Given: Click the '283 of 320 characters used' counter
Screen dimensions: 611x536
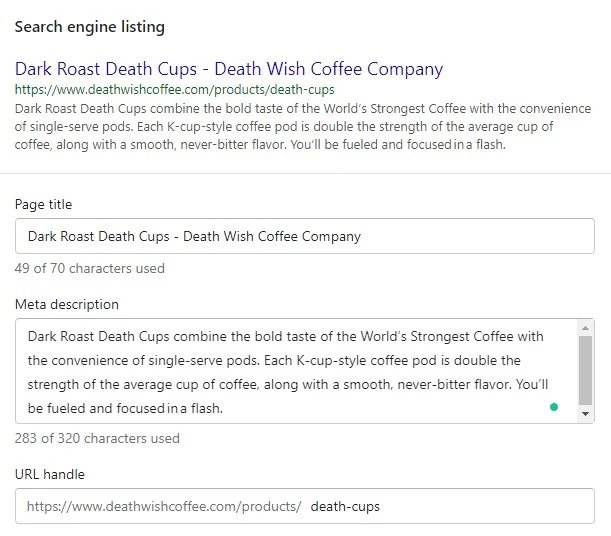Looking at the screenshot, I should pos(97,438).
